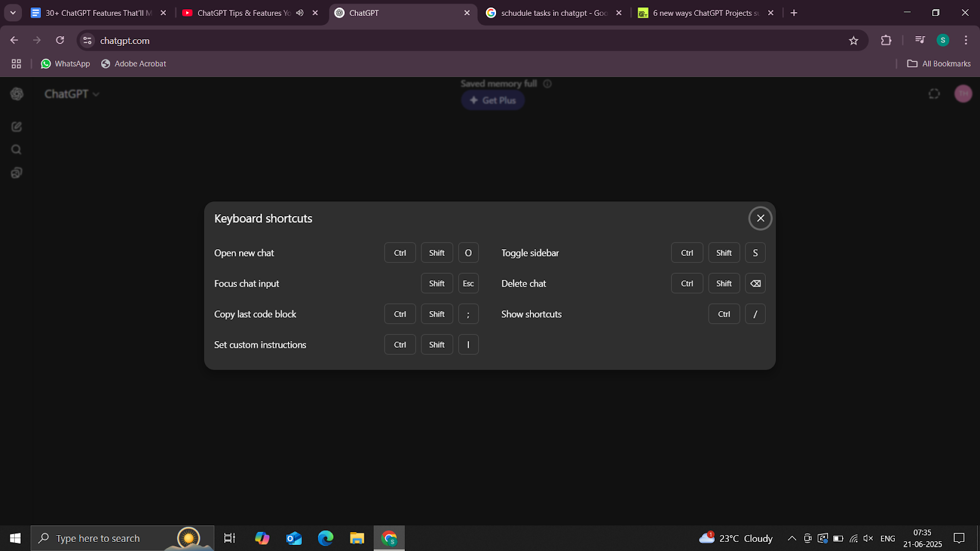Screen dimensions: 980x551
Task: Open the Extensions puzzle icon
Action: (886, 40)
